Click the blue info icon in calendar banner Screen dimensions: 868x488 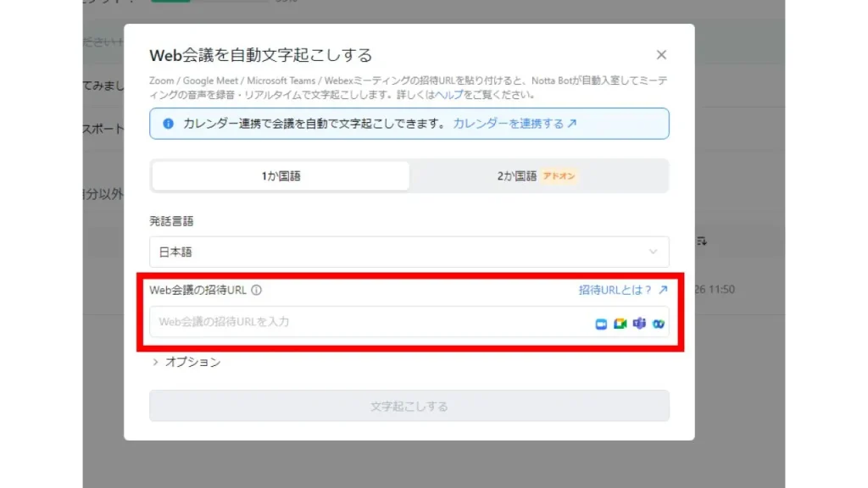coord(169,124)
